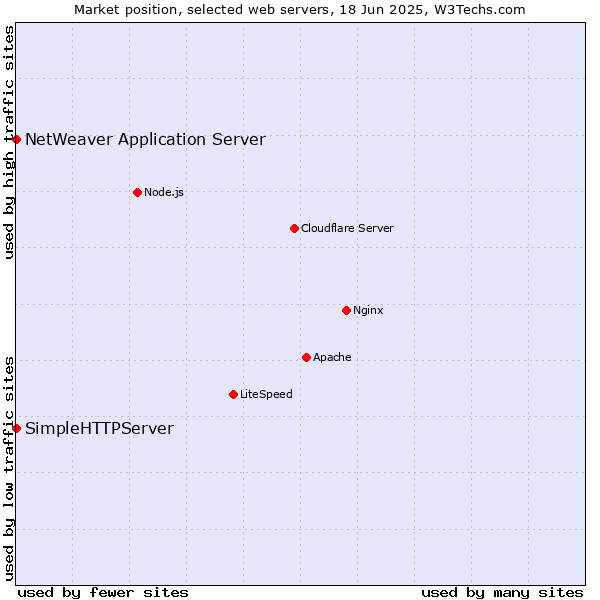
Task: Click 'used by high traffic sites' axis label
Action: (9, 142)
